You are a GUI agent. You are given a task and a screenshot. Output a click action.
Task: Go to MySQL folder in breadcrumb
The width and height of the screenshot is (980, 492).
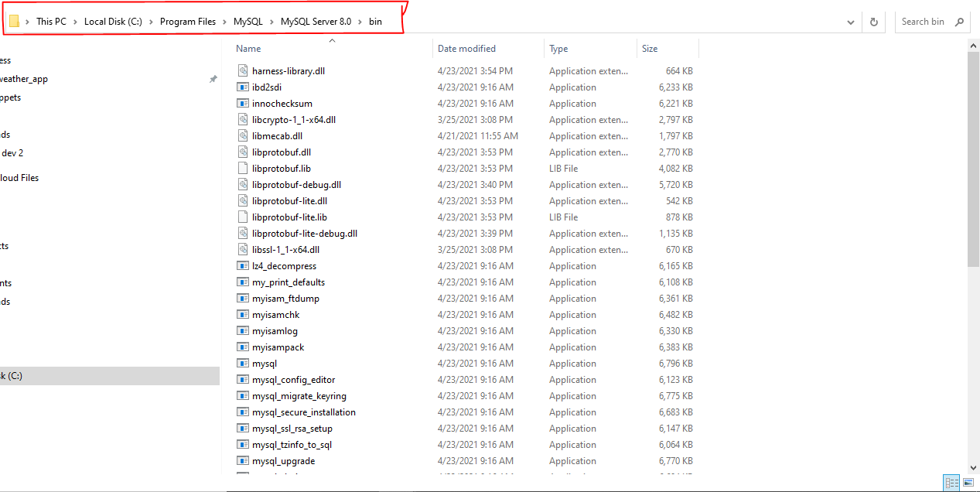pos(248,22)
